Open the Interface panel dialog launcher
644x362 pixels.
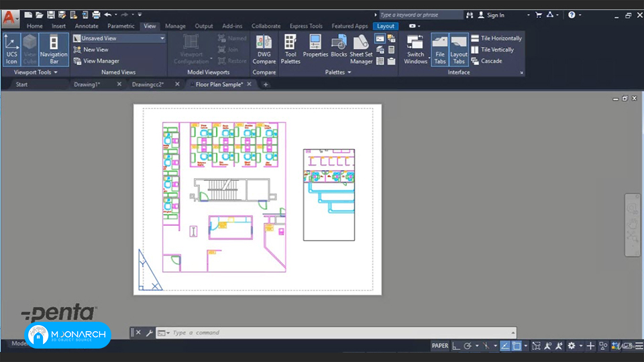pyautogui.click(x=522, y=72)
